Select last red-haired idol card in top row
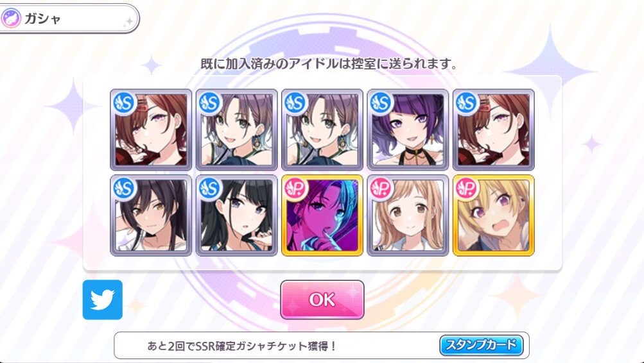Viewport: 644px width, 363px height. [494, 130]
